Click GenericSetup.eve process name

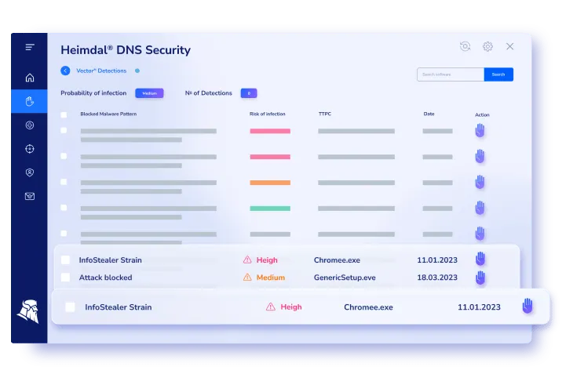[345, 278]
